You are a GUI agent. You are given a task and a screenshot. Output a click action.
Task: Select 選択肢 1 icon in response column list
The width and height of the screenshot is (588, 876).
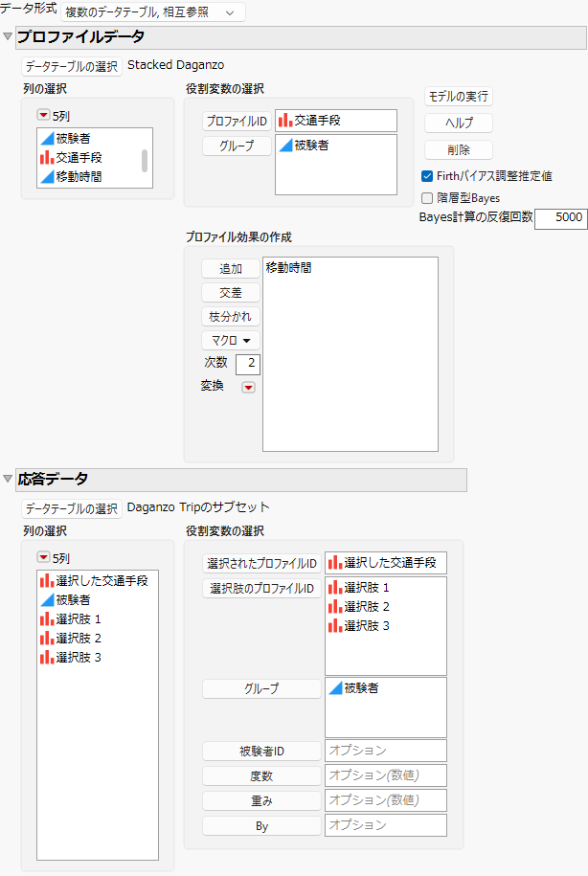pos(47,619)
